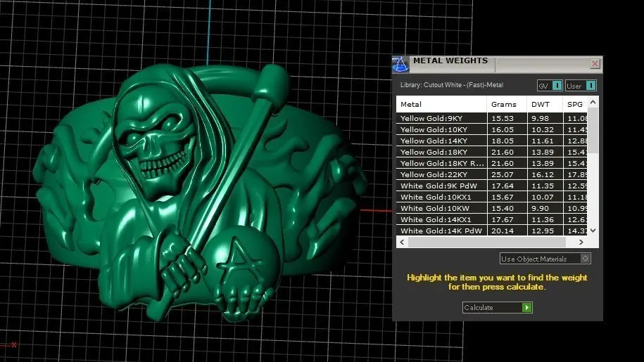Click the 25.07 grams value
This screenshot has width=644, height=362.
503,174
